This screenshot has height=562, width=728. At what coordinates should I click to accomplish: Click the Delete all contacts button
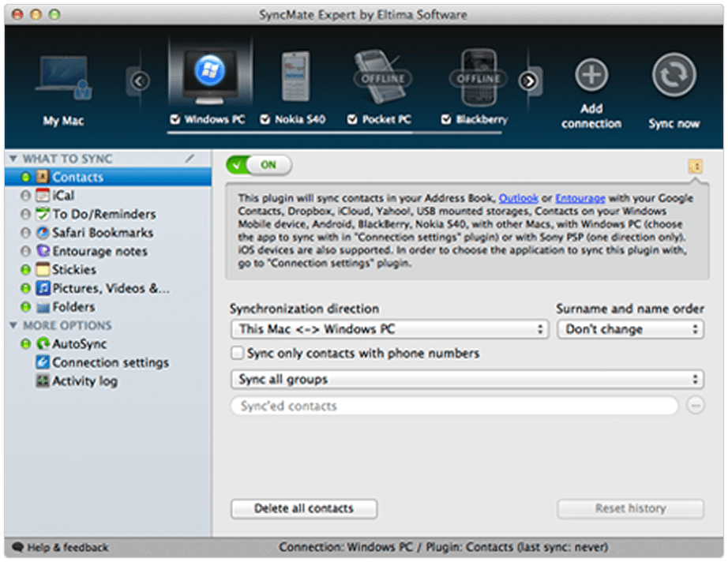pyautogui.click(x=304, y=508)
